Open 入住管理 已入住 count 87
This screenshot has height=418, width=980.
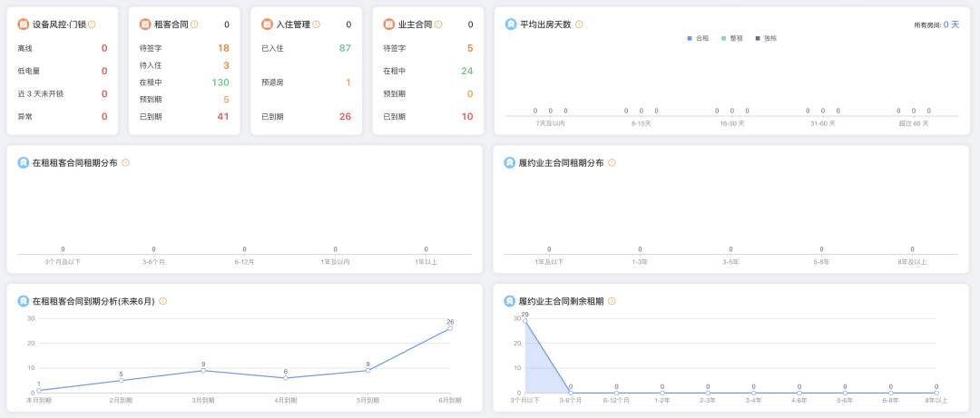(345, 48)
